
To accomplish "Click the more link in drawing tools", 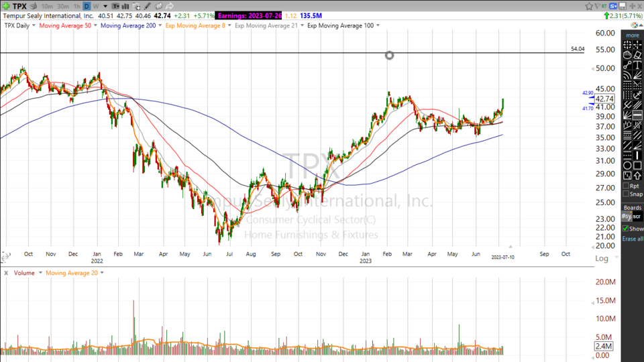I will (633, 36).
